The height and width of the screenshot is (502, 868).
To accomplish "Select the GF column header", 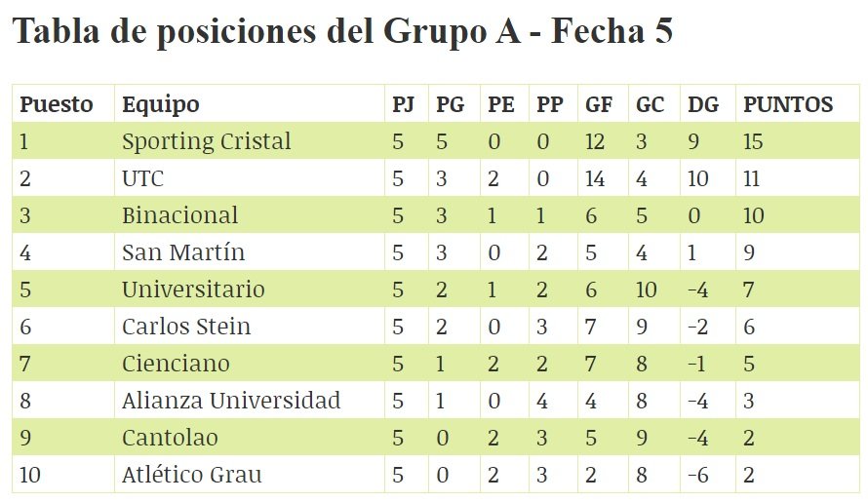I will [599, 104].
